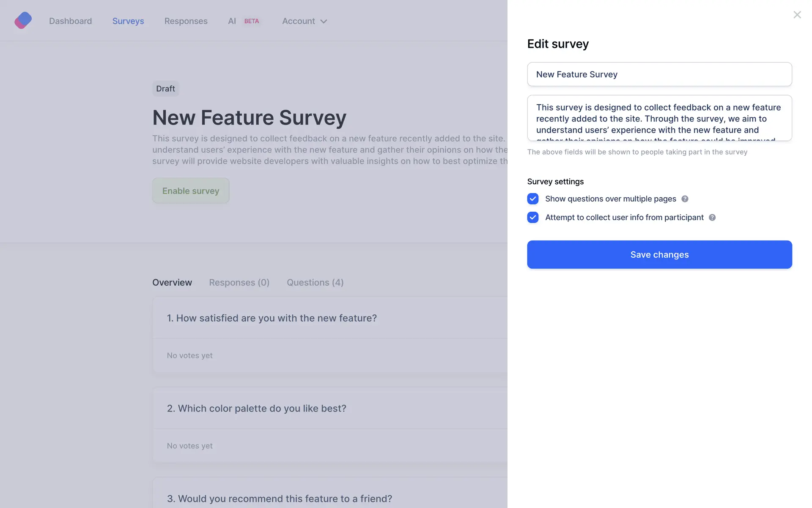The image size is (812, 508).
Task: Expand the Account dropdown menu
Action: [304, 21]
